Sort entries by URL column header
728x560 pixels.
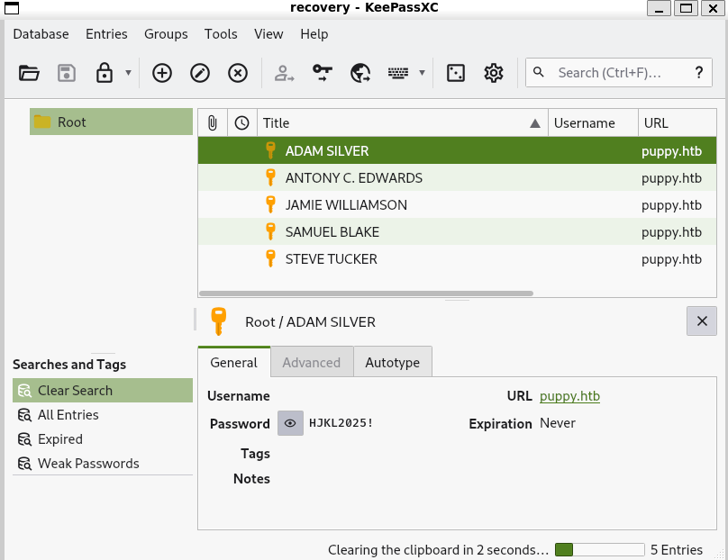[x=678, y=123]
